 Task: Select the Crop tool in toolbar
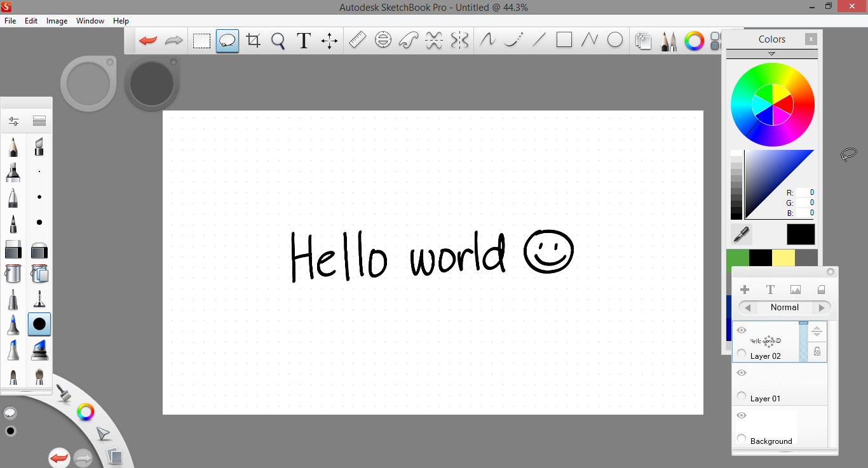pyautogui.click(x=253, y=41)
